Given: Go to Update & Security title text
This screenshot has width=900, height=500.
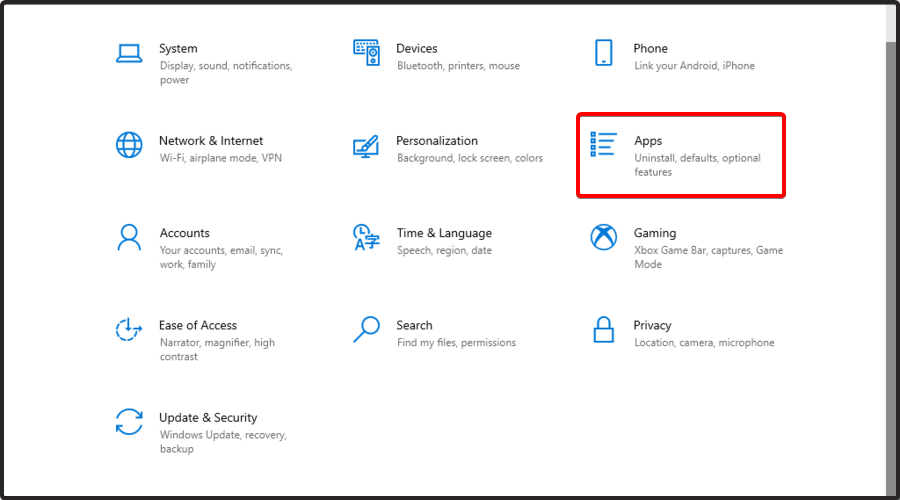Looking at the screenshot, I should pyautogui.click(x=208, y=417).
